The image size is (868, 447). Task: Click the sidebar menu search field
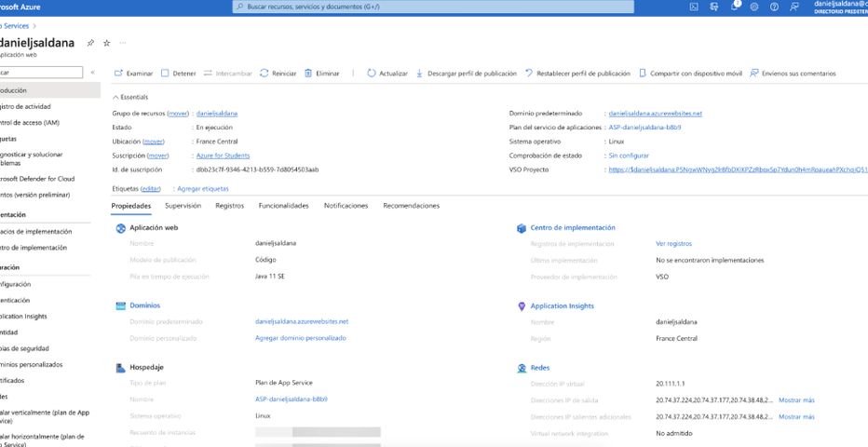pos(42,73)
